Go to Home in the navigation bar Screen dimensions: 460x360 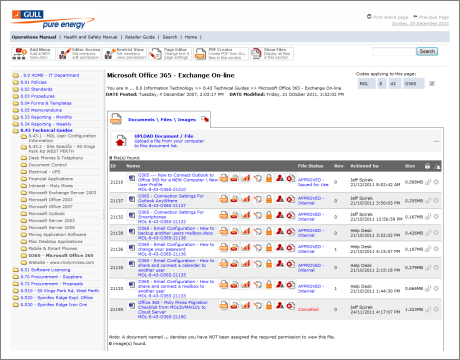[x=191, y=37]
